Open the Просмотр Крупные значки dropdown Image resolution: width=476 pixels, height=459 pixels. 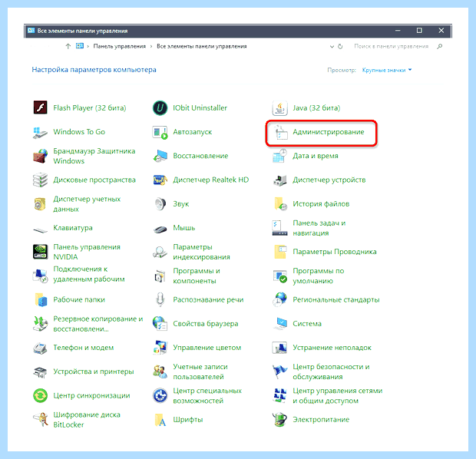(x=387, y=70)
